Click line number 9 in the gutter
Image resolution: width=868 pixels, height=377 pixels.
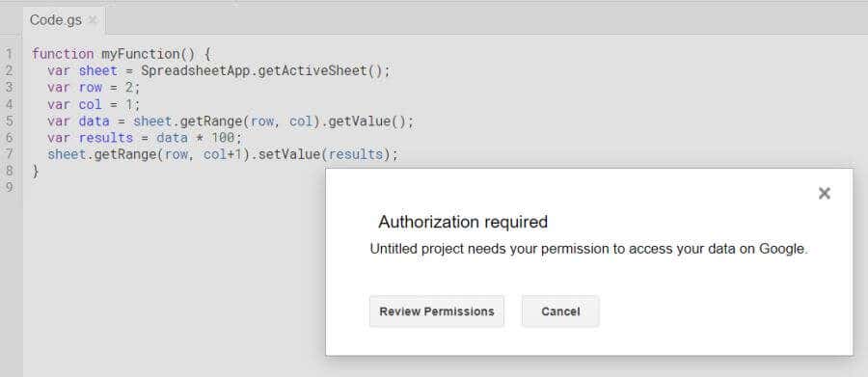click(9, 188)
